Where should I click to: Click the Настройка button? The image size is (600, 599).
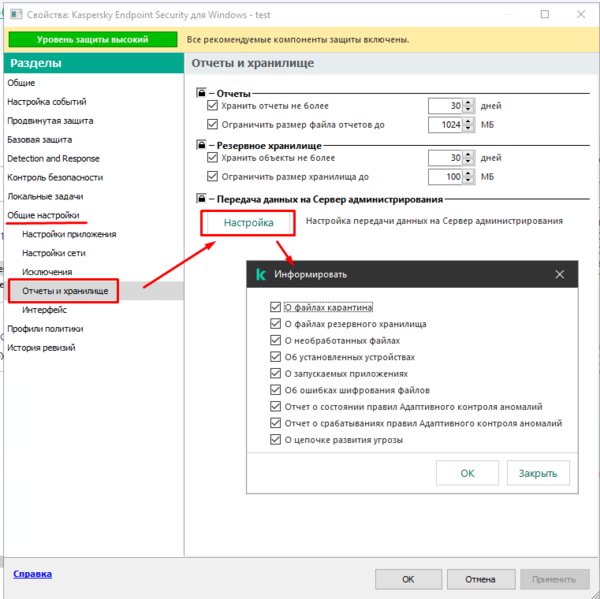(248, 222)
